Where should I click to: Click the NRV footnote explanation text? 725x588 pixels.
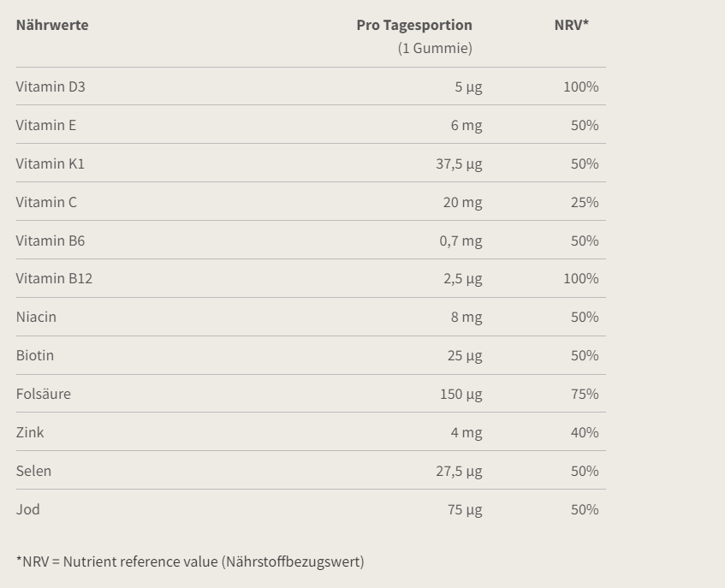[x=190, y=561]
